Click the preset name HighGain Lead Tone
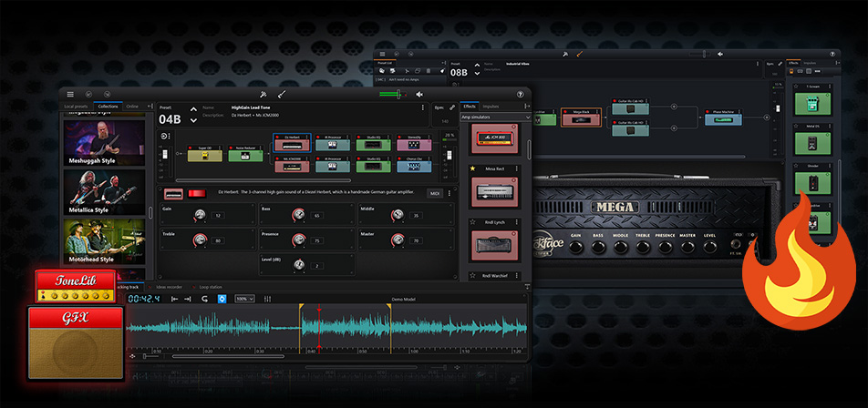868x408 pixels. 251,107
